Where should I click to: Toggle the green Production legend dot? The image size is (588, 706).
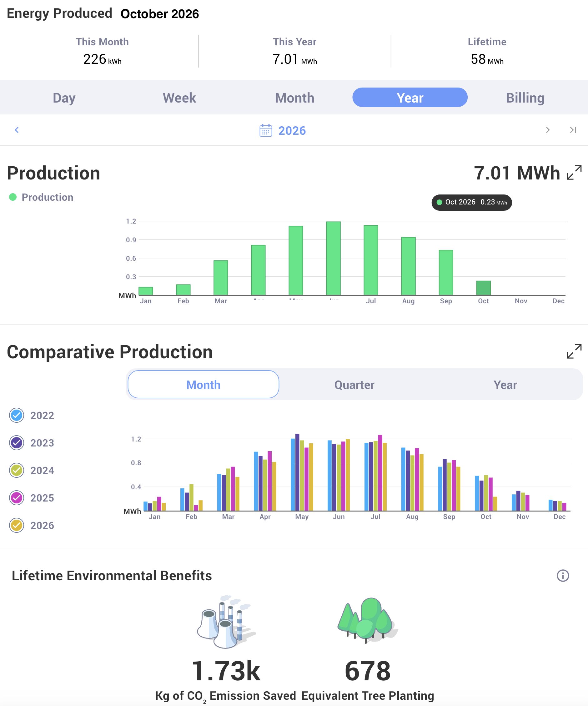click(x=13, y=197)
